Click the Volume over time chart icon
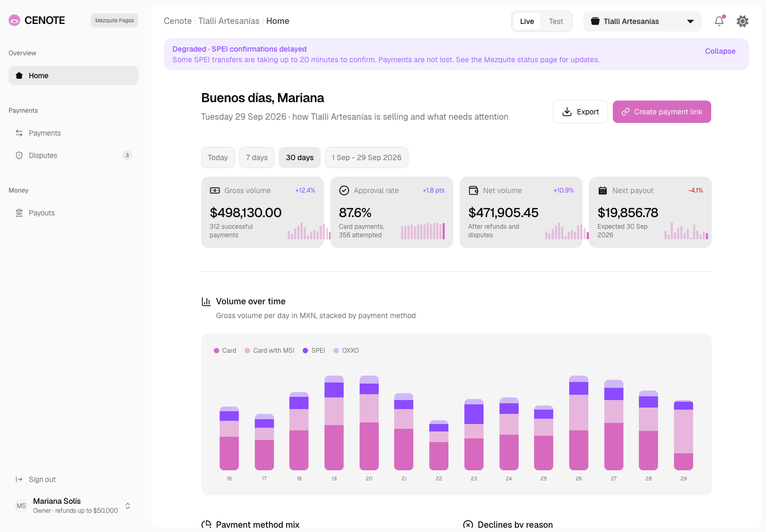This screenshot has width=766, height=532. click(x=206, y=302)
